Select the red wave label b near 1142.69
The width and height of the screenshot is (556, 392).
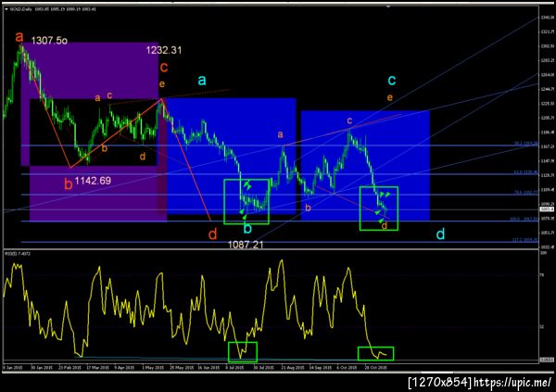coord(69,184)
